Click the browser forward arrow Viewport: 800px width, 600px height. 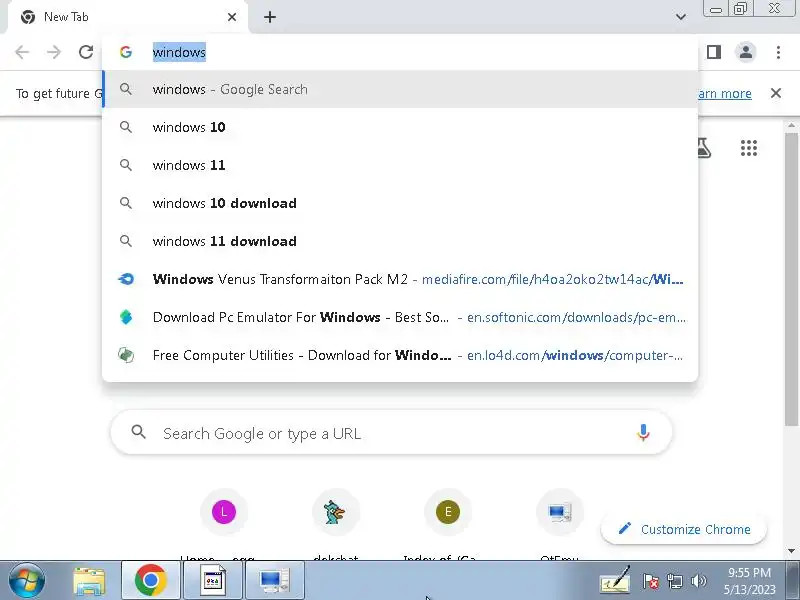click(54, 52)
